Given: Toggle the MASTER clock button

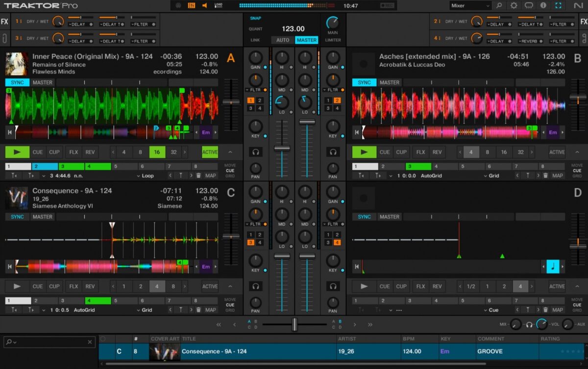Looking at the screenshot, I should 306,40.
